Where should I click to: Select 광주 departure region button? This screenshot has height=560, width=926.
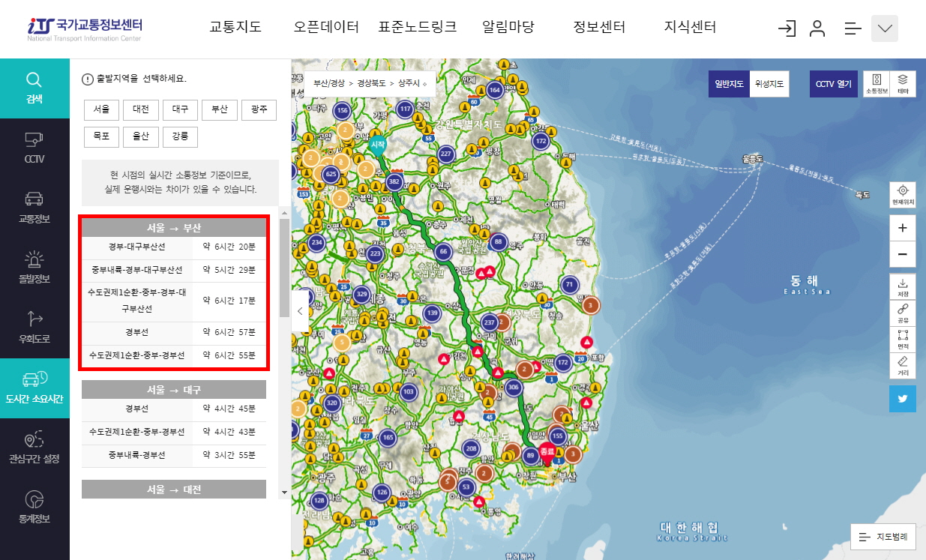click(259, 110)
